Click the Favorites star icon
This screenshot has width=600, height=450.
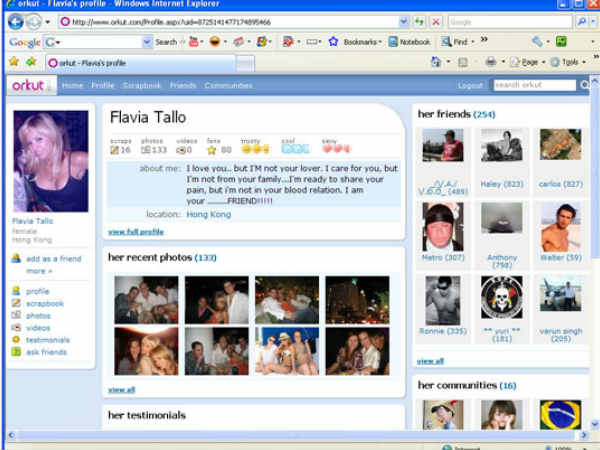pyautogui.click(x=14, y=62)
